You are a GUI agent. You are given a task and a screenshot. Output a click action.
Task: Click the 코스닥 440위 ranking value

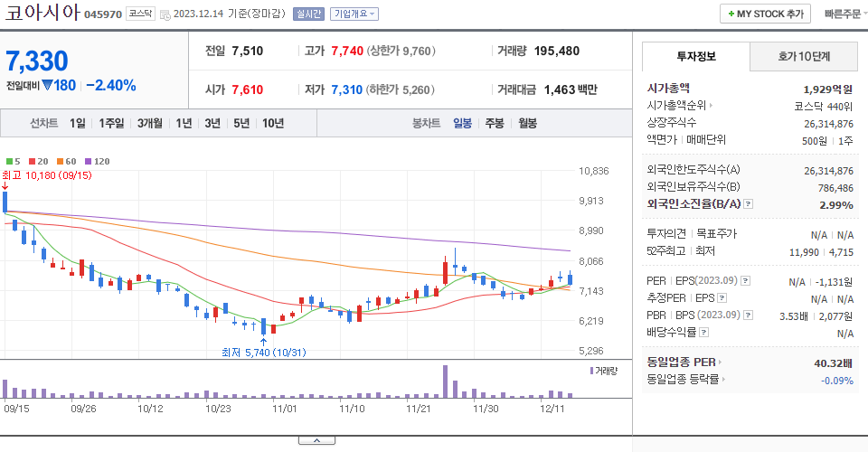(823, 107)
